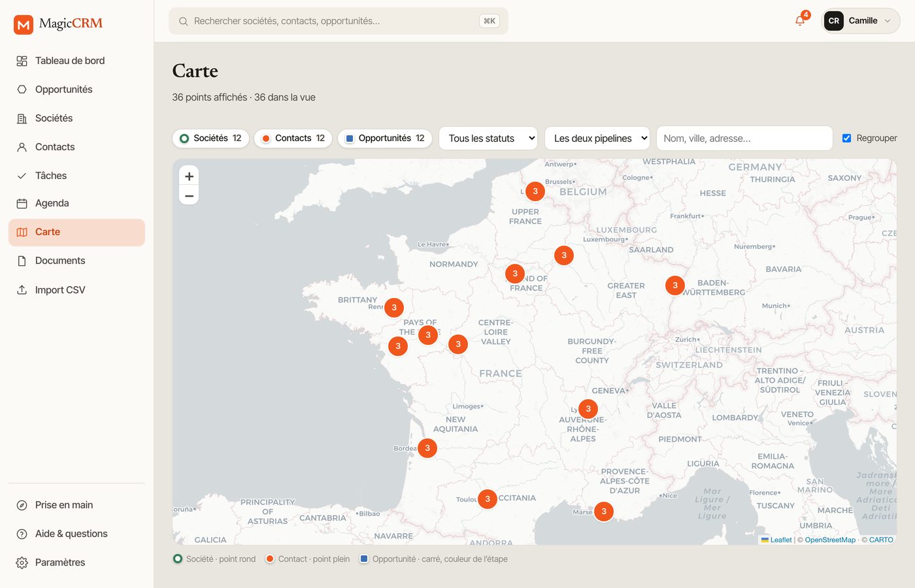The image size is (915, 588).
Task: Open Aide & questions help icon
Action: (x=22, y=534)
